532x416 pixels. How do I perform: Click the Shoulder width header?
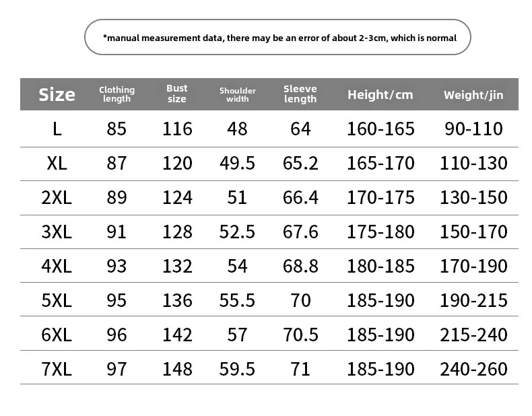click(238, 95)
